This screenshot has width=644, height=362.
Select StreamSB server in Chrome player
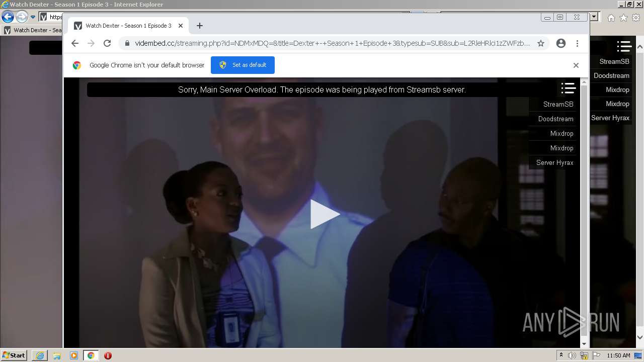(x=558, y=104)
